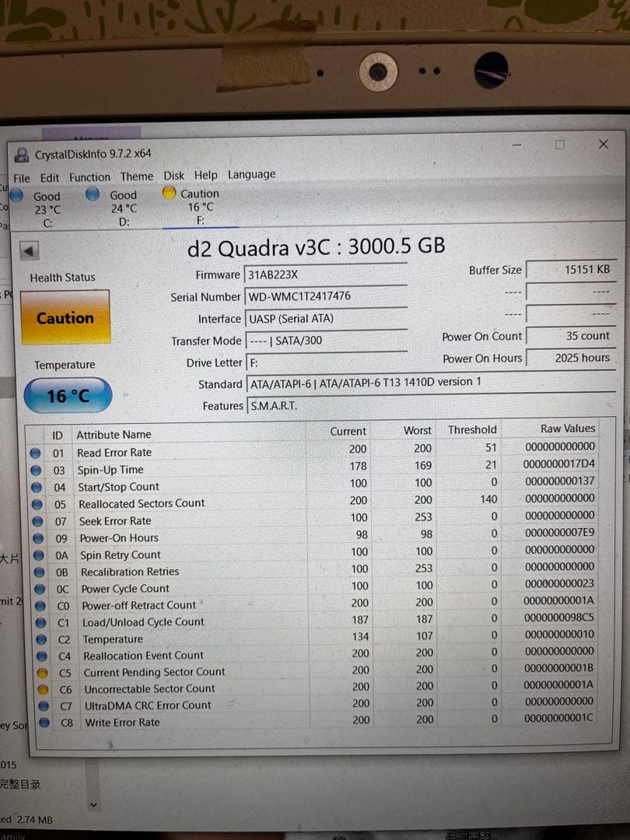Viewport: 630px width, 840px height.
Task: Click the yellow caution icon for drive F:
Action: [169, 192]
